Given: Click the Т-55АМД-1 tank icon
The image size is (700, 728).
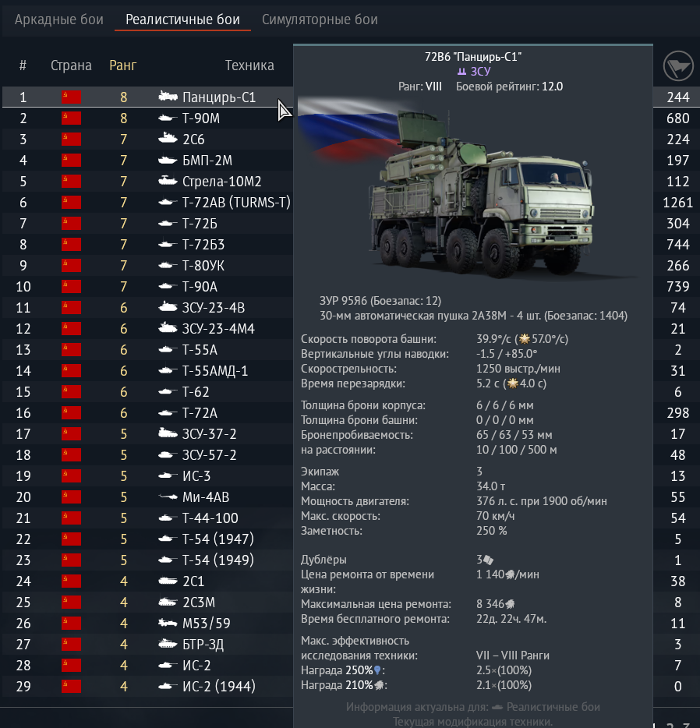Looking at the screenshot, I should 168,370.
